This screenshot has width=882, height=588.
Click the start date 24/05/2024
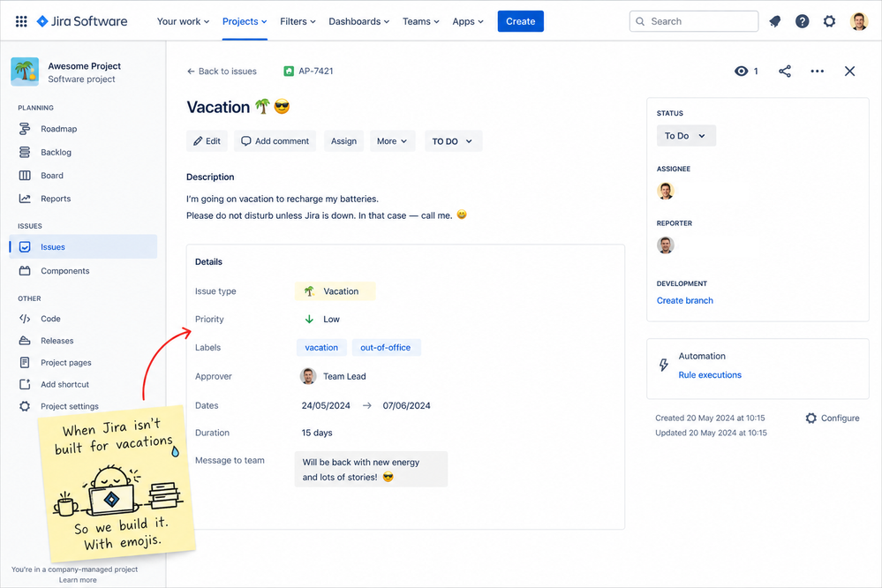[326, 406]
